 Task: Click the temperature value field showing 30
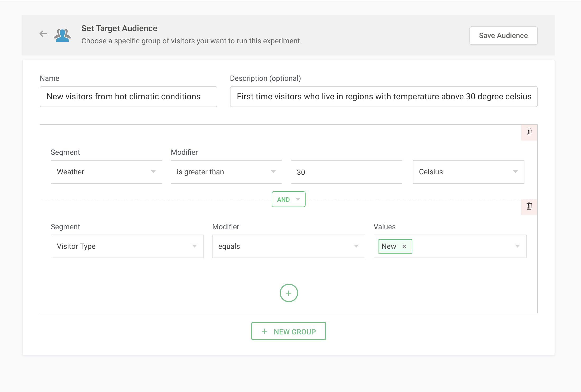pyautogui.click(x=346, y=172)
